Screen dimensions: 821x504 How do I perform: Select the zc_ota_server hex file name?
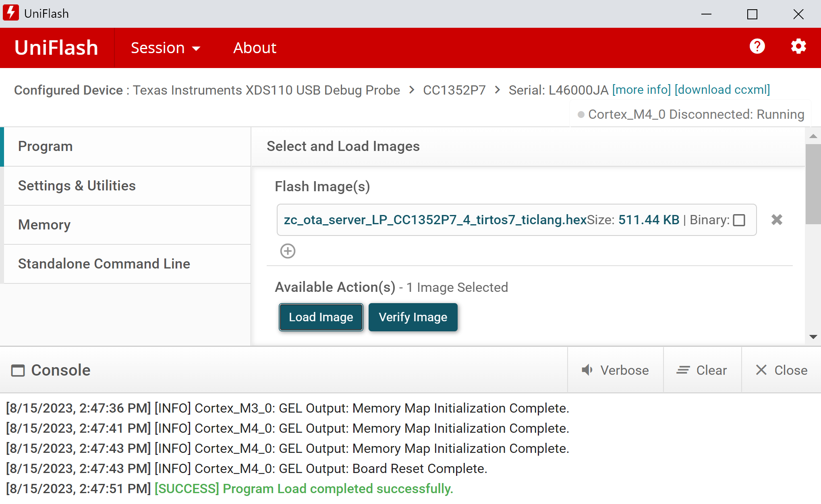pos(435,220)
